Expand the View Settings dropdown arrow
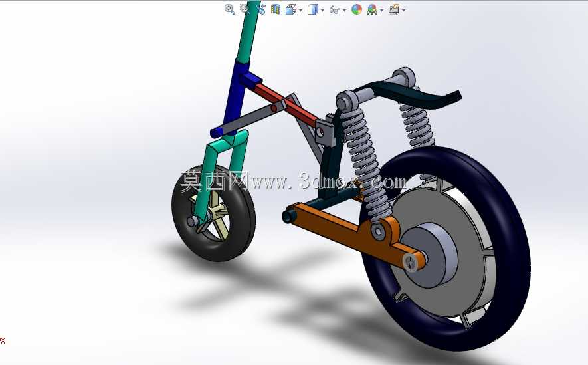Image resolution: width=588 pixels, height=365 pixels. tap(403, 10)
